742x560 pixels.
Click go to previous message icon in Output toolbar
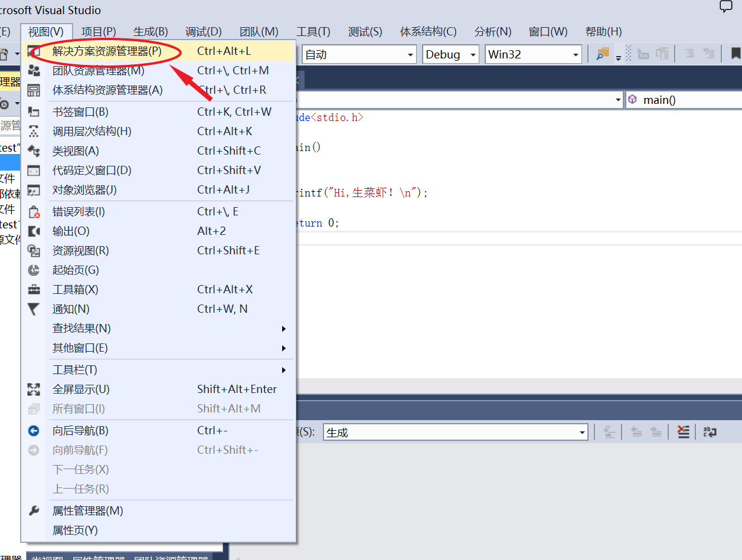coord(636,432)
